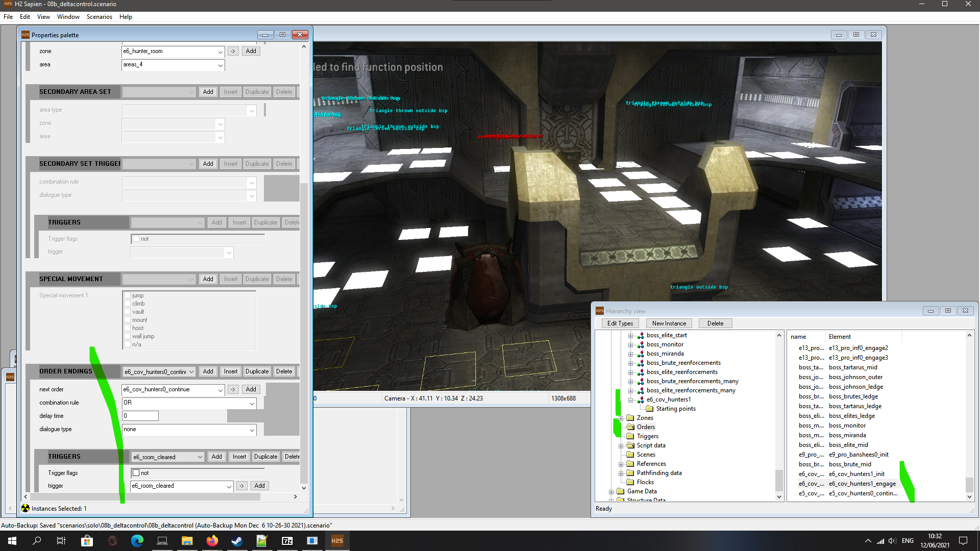Check the 'not' trigger flag for e6_room_cleared
Viewport: 980px width, 551px height.
[136, 473]
